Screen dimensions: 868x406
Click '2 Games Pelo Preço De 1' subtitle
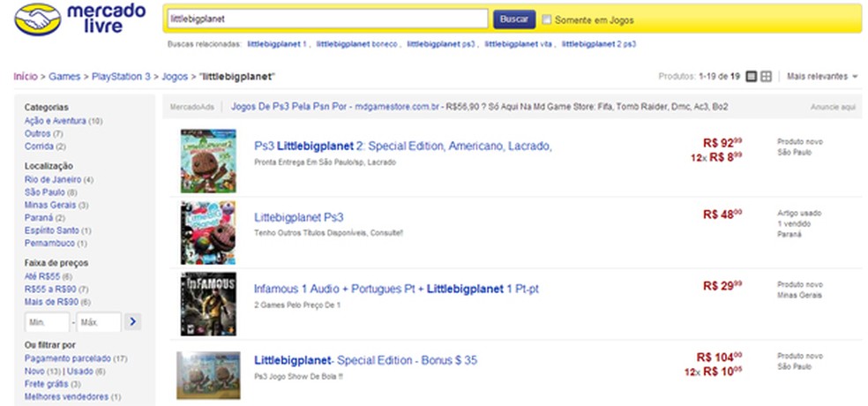pos(297,304)
